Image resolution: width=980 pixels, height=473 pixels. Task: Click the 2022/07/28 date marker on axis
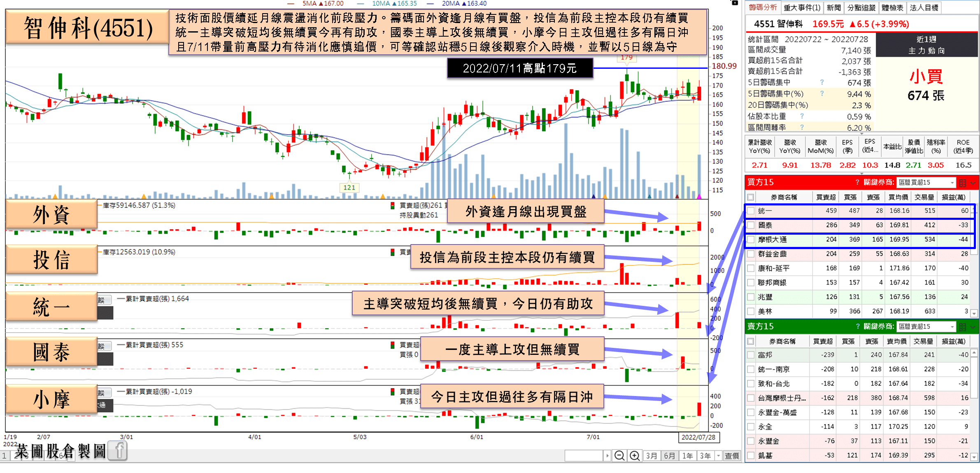coord(698,437)
